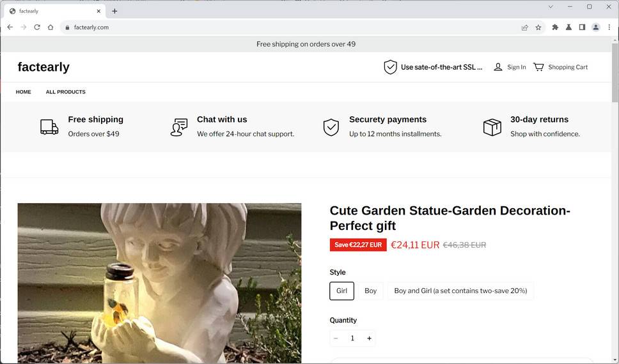Click the Orders over $49 text
Viewport: 619px width, 364px height.
point(93,134)
